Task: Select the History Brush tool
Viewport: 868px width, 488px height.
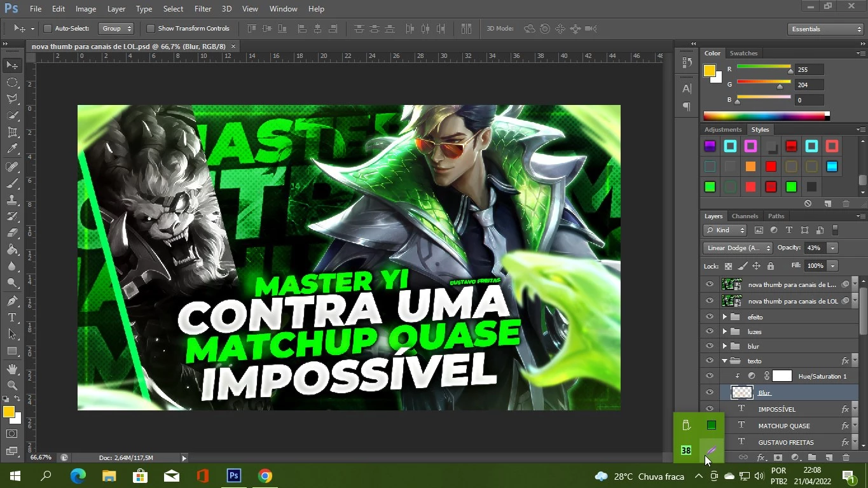Action: [x=12, y=216]
